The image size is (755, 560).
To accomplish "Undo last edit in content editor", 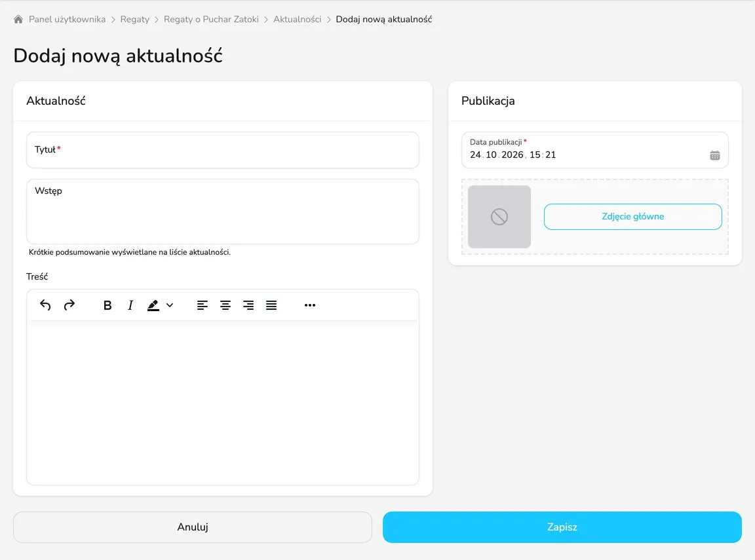I will 45,305.
